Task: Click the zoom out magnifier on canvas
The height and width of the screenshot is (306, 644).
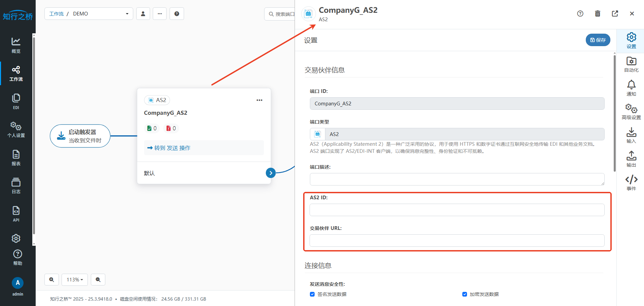Action: [x=98, y=279]
